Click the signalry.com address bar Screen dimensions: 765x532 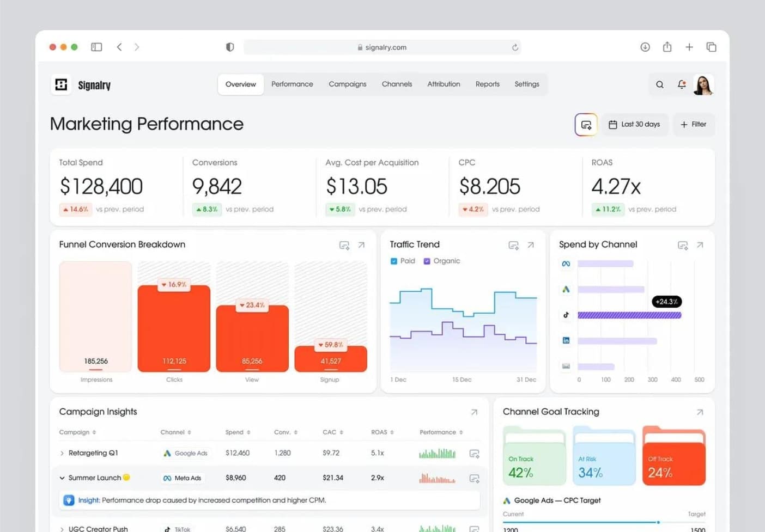[x=382, y=47]
